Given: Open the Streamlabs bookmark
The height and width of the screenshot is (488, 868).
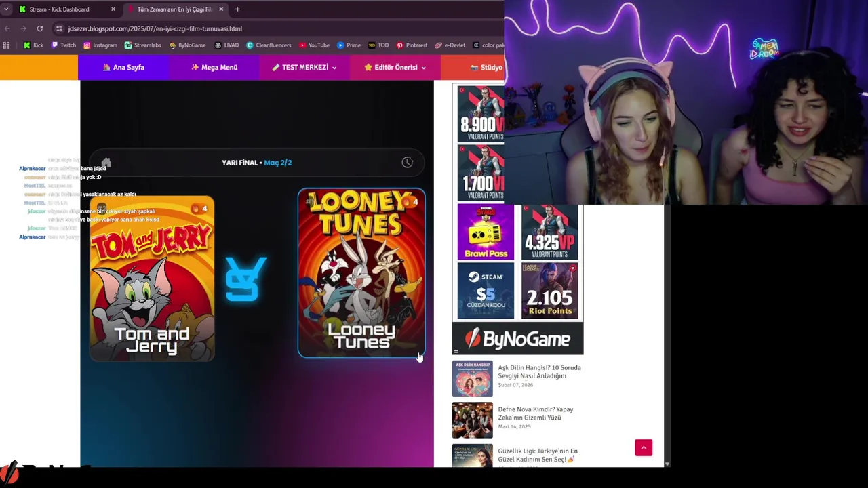Looking at the screenshot, I should tap(142, 45).
